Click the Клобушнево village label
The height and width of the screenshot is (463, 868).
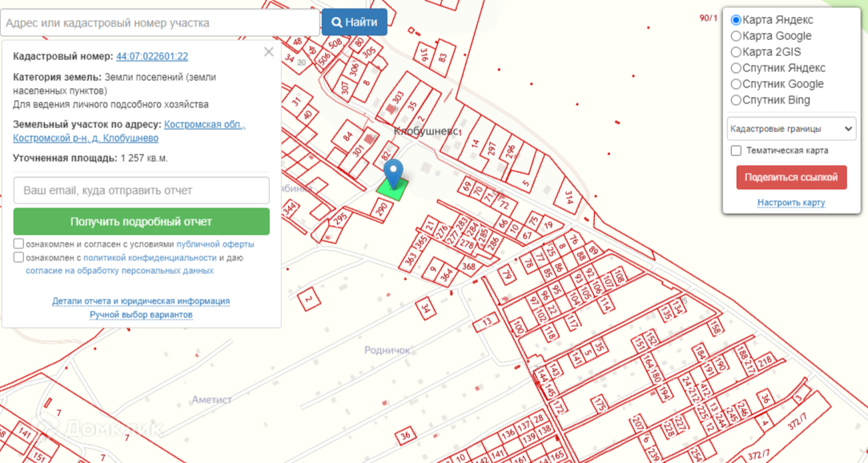425,131
